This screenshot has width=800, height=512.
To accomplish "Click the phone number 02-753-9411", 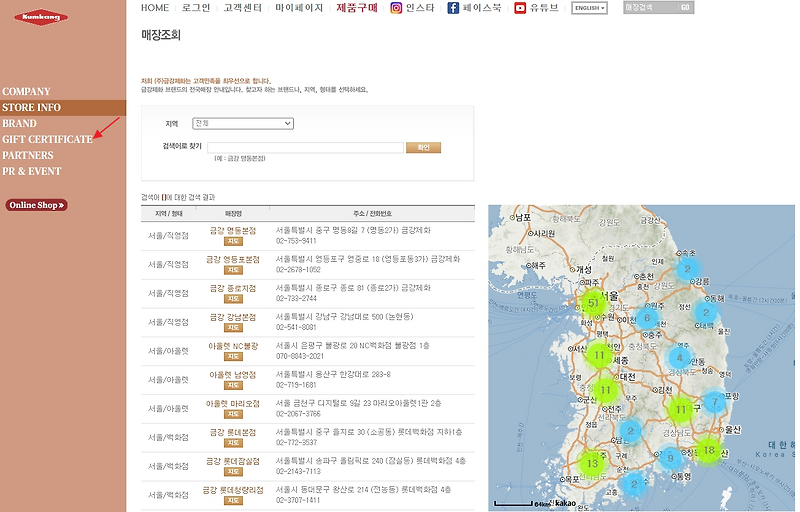I will (296, 241).
